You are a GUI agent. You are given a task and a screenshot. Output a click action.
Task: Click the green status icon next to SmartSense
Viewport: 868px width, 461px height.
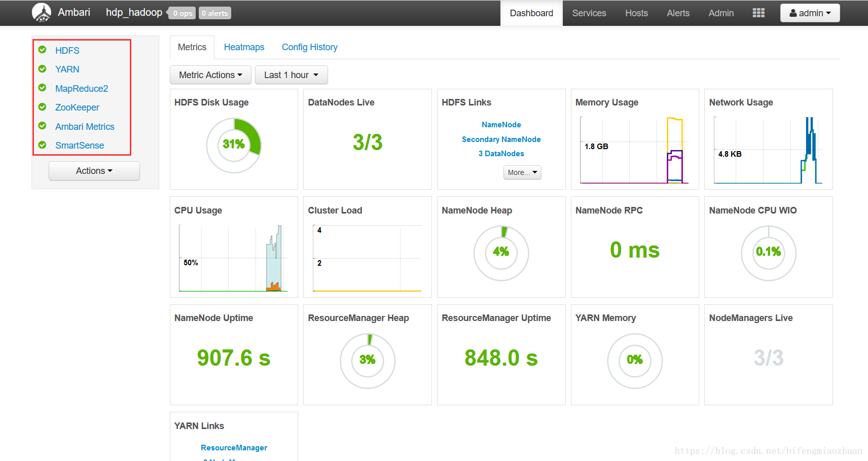43,145
